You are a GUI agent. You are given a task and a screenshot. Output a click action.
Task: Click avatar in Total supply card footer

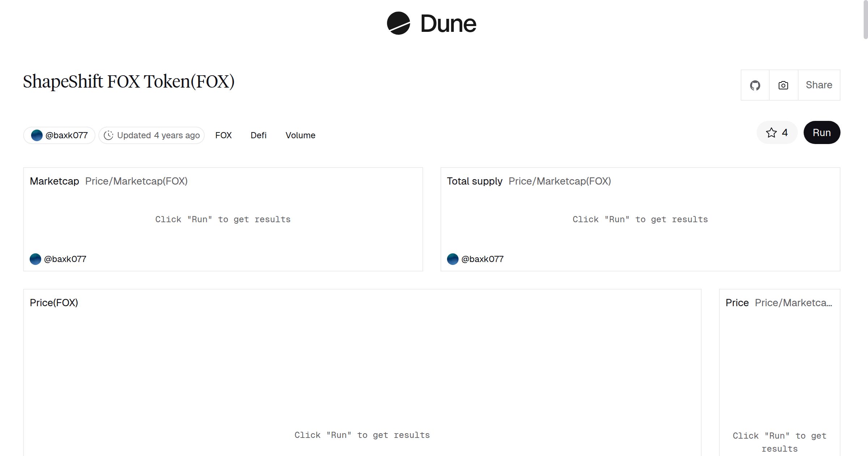[453, 259]
